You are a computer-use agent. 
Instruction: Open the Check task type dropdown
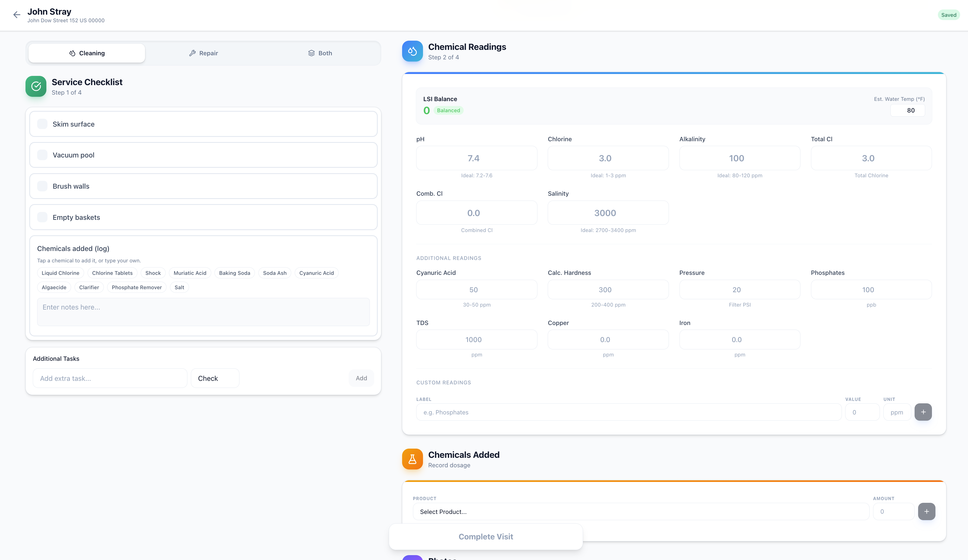pyautogui.click(x=215, y=378)
